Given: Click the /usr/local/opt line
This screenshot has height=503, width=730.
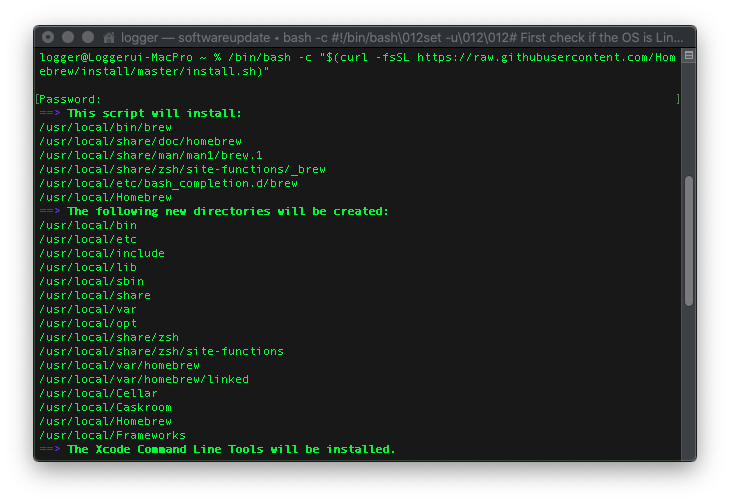Looking at the screenshot, I should (x=88, y=323).
